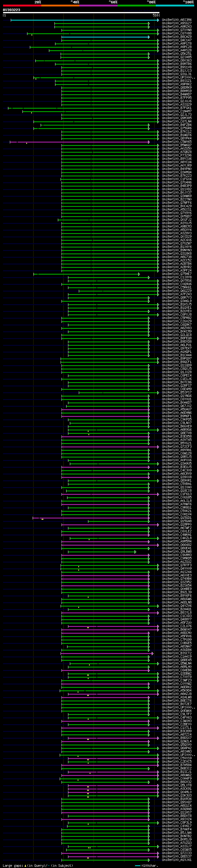This screenshot has width=197, height=868.
Task: Select entry UniRef100_B7KI12
Action: (177, 131)
